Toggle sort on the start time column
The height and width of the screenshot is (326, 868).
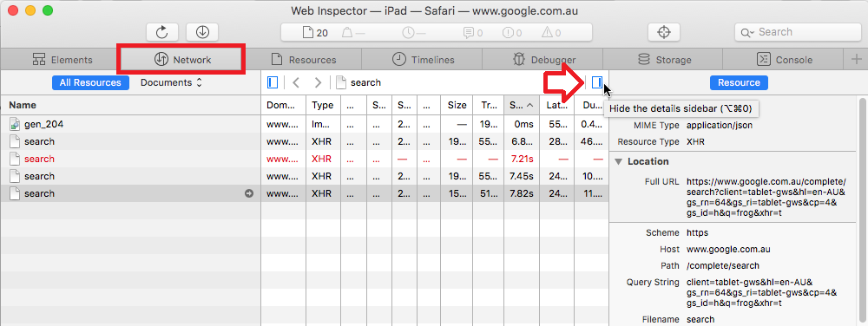(x=522, y=105)
